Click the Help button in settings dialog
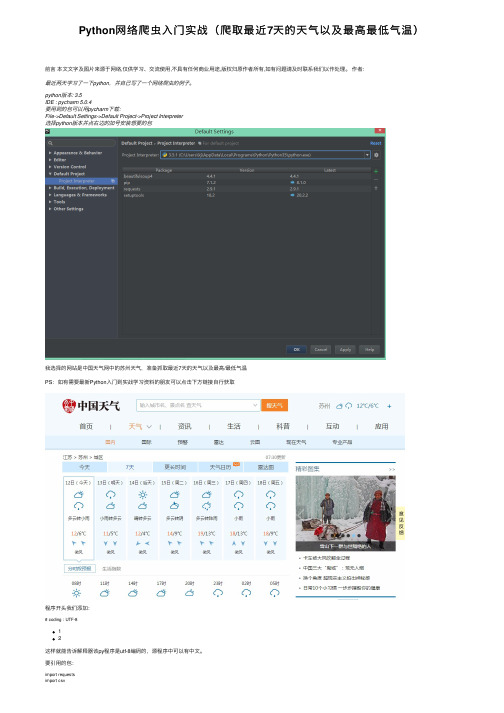This screenshot has width=504, height=713. (x=369, y=350)
